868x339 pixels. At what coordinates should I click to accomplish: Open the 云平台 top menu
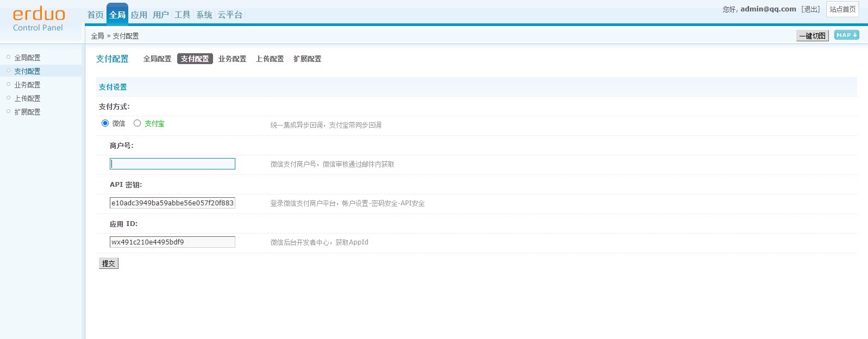tap(230, 15)
